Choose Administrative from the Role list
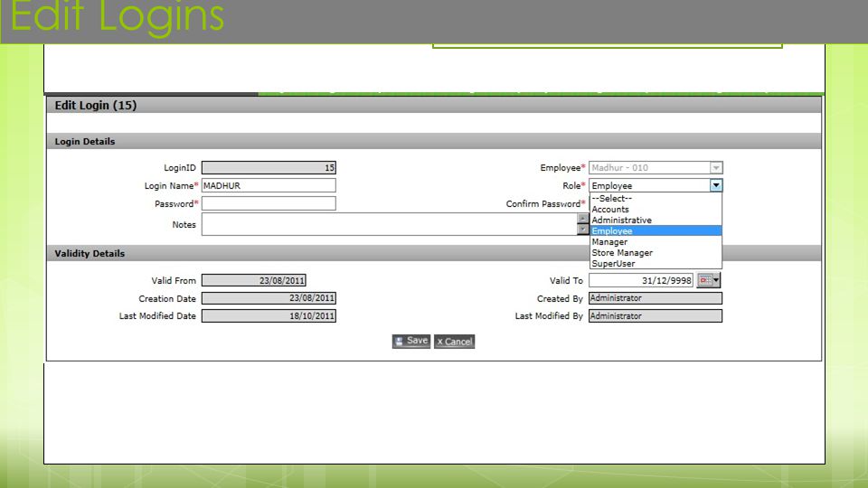The height and width of the screenshot is (488, 868). (x=656, y=221)
